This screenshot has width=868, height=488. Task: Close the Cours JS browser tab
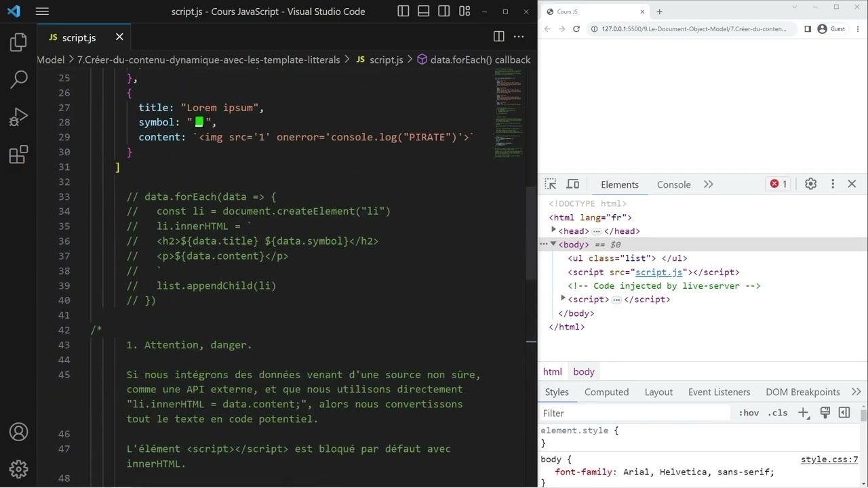click(x=642, y=12)
